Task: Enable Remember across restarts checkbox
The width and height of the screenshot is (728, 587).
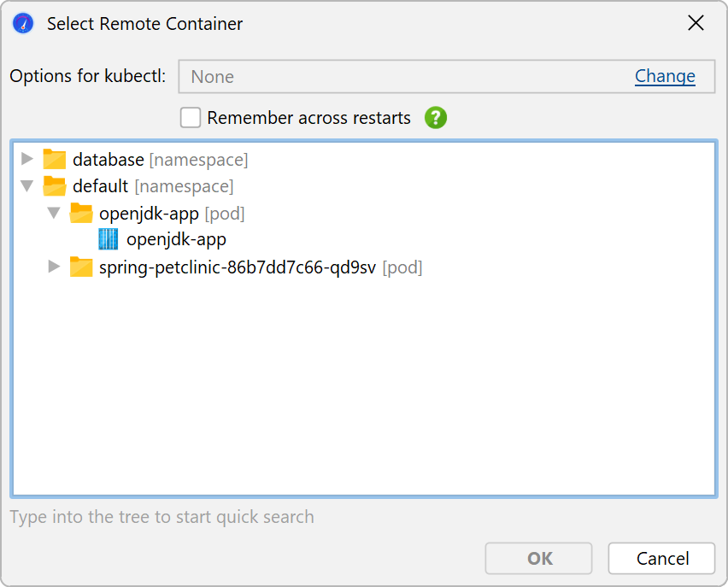Action: (x=191, y=118)
